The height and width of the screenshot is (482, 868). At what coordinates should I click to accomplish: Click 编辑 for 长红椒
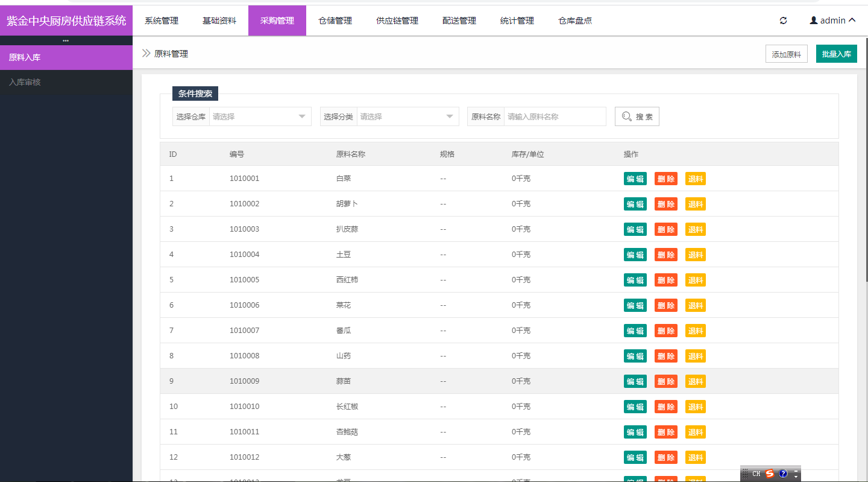click(x=635, y=407)
